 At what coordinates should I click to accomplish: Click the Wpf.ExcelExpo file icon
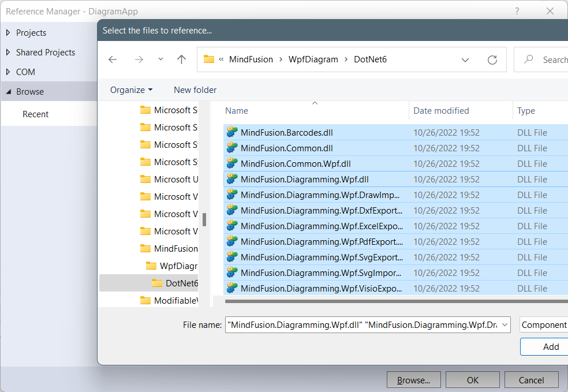(232, 226)
